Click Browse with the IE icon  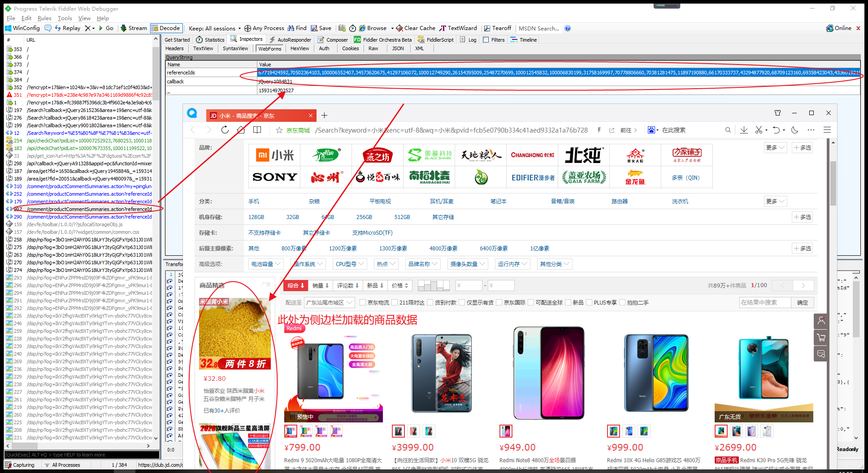(373, 28)
